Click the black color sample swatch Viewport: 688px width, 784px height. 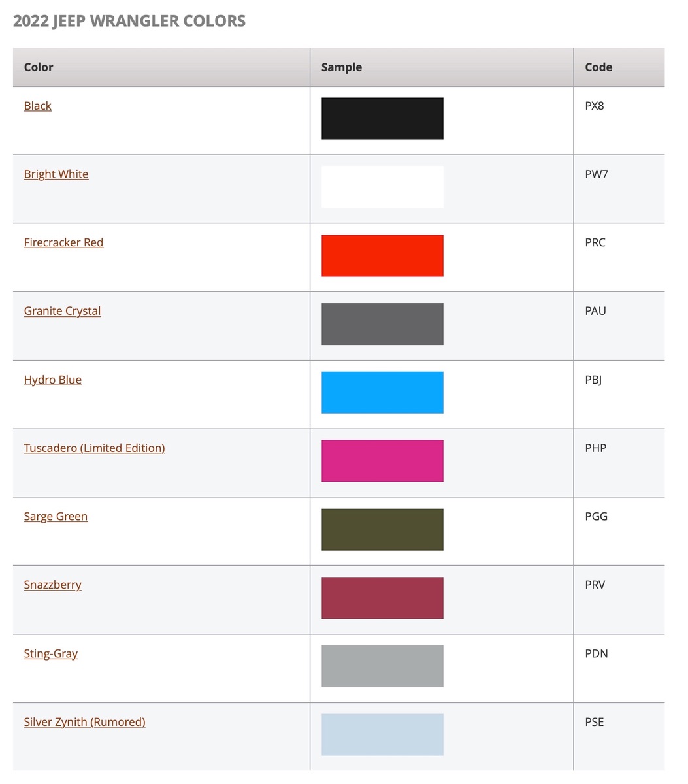tap(382, 118)
